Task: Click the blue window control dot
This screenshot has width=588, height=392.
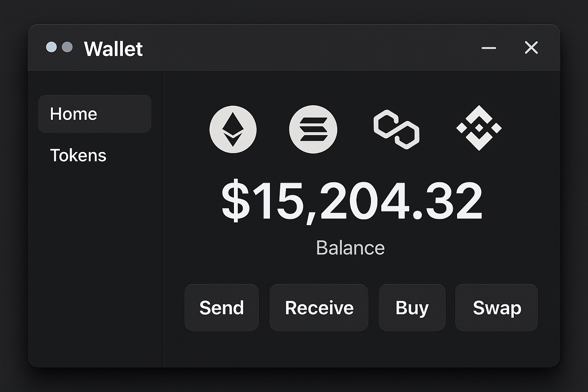Action: tap(51, 47)
